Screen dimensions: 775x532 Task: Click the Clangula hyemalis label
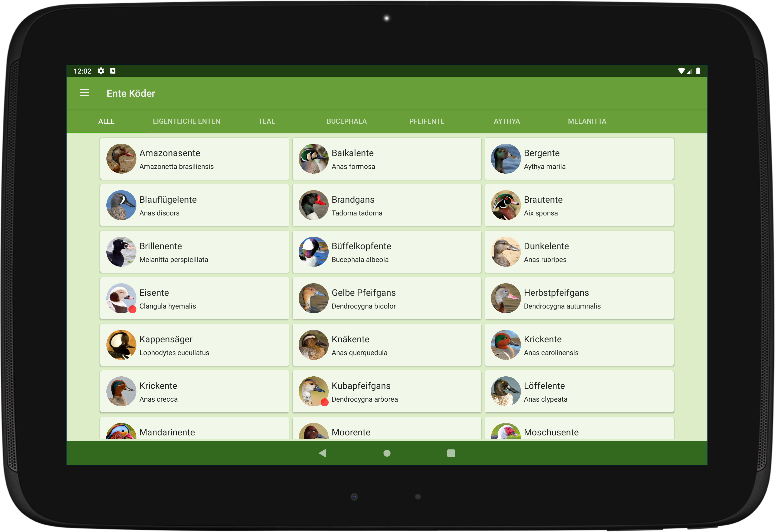(168, 306)
